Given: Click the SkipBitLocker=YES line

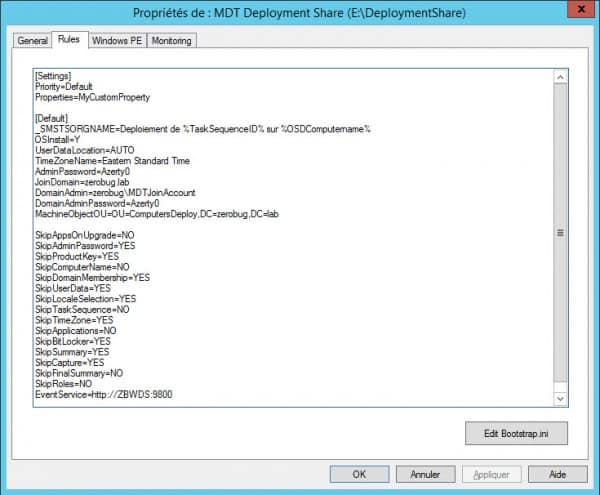Looking at the screenshot, I should click(73, 341).
